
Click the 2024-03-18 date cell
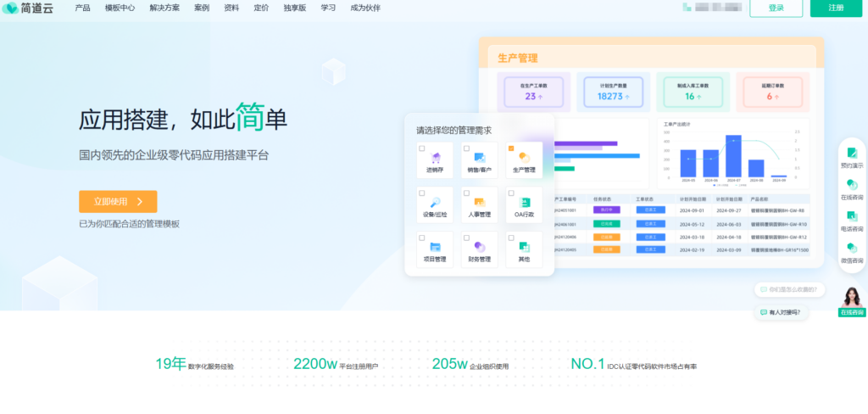pyautogui.click(x=690, y=238)
